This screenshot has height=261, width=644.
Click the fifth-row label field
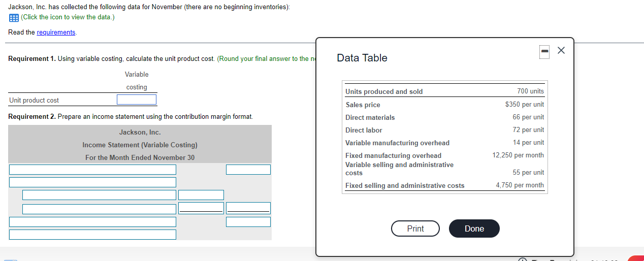92,222
